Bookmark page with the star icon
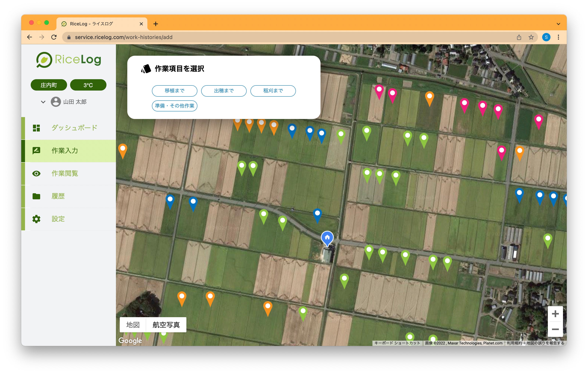Viewport: 588px width, 374px height. pyautogui.click(x=531, y=37)
